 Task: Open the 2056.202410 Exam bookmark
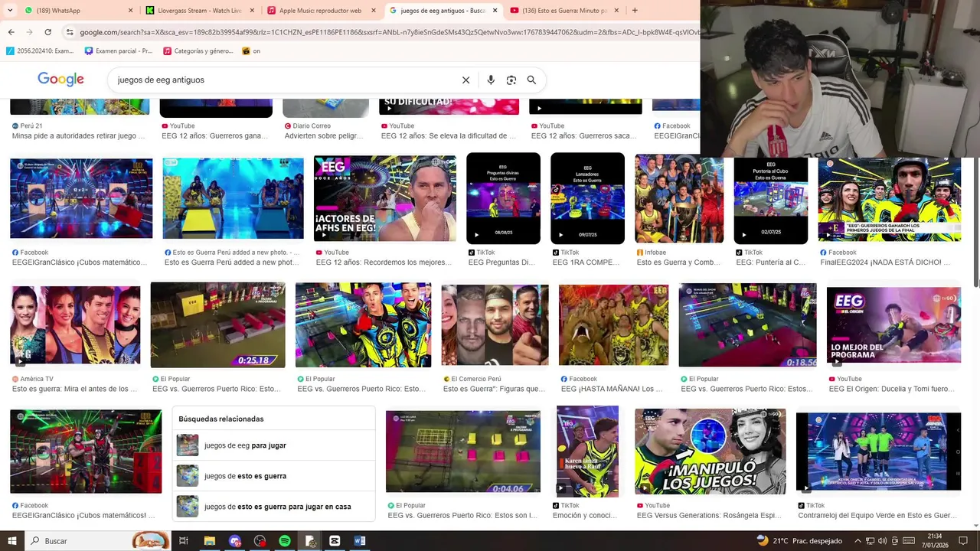40,51
